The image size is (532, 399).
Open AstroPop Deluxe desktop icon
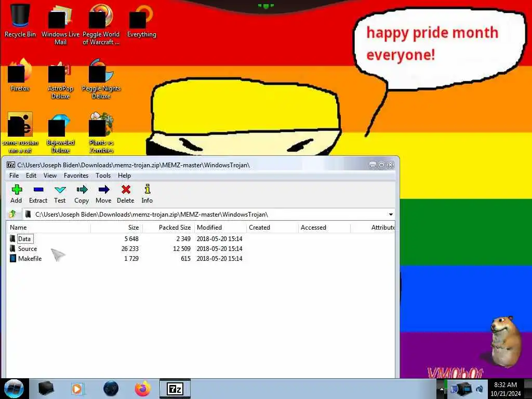60,79
